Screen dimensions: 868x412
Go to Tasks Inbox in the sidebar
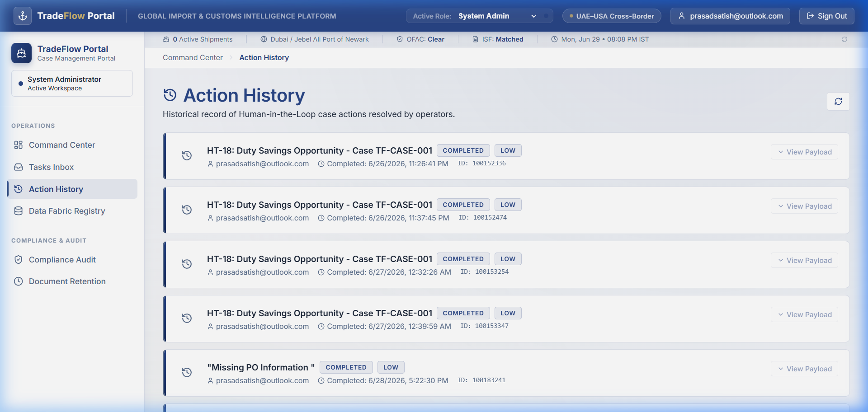[x=72, y=167]
